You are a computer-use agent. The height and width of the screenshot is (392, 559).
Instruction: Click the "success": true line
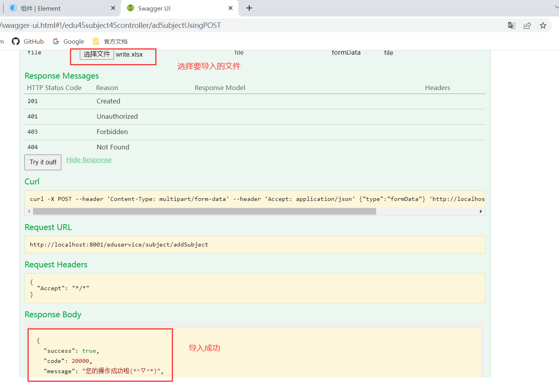point(71,351)
